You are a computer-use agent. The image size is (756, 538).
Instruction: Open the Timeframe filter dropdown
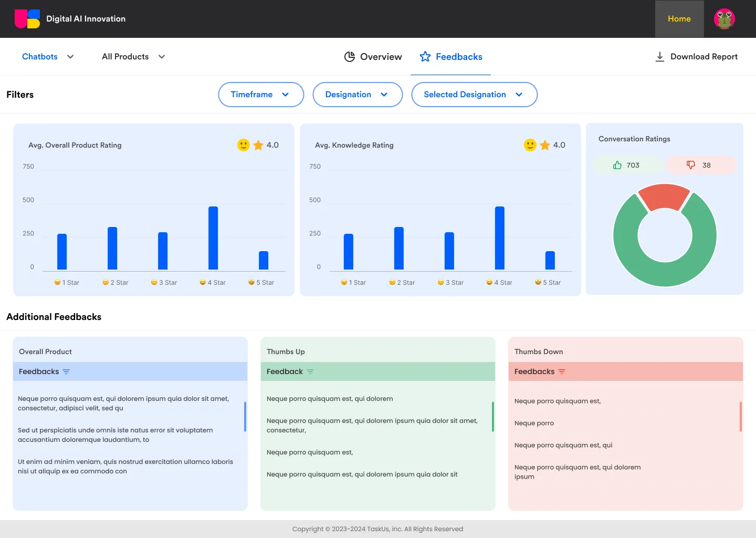coord(261,95)
